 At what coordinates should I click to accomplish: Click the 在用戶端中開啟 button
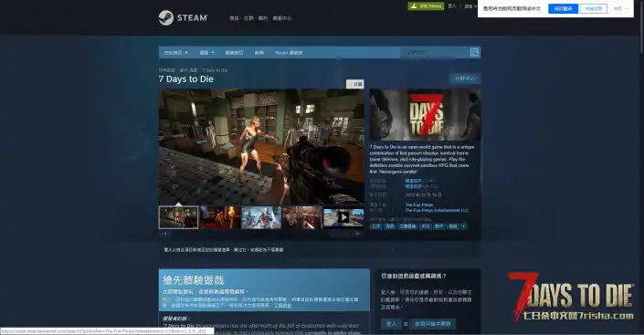pyautogui.click(x=432, y=324)
